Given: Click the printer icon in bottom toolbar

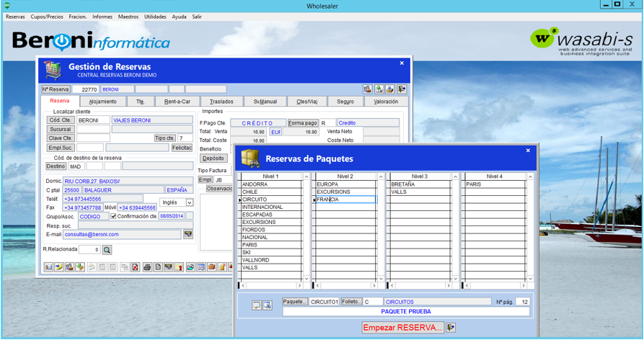Looking at the screenshot, I should point(147,267).
